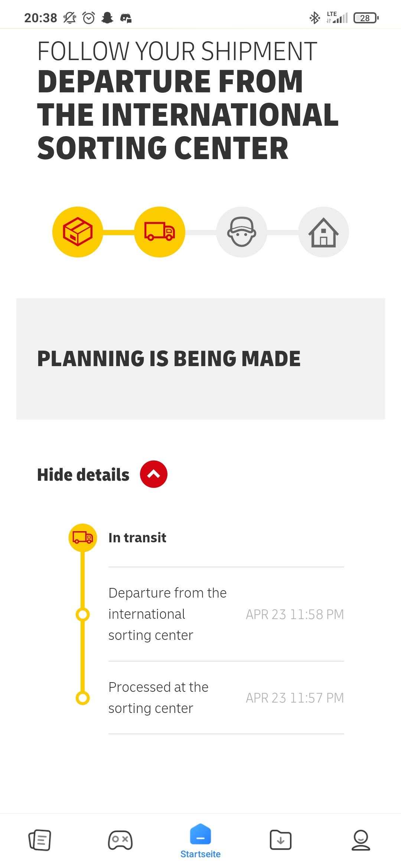Tap the Hide details label
Viewport: 401px width, 868px height.
point(83,475)
